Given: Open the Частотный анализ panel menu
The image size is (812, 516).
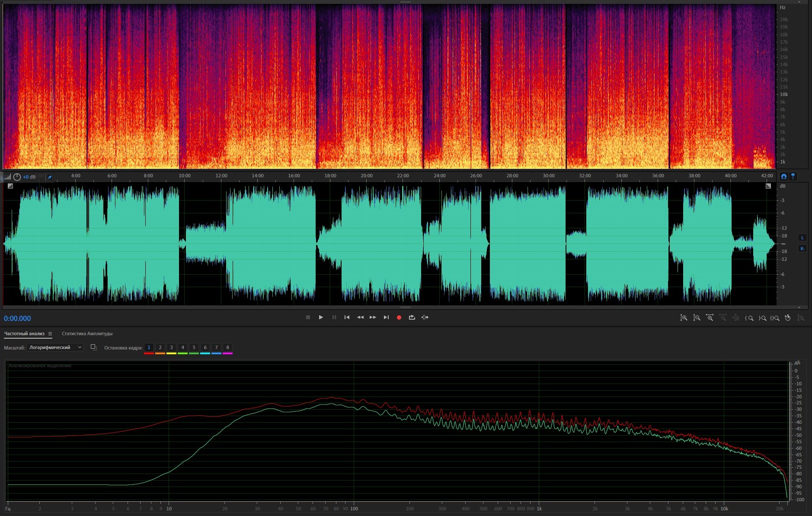Looking at the screenshot, I should pyautogui.click(x=50, y=333).
